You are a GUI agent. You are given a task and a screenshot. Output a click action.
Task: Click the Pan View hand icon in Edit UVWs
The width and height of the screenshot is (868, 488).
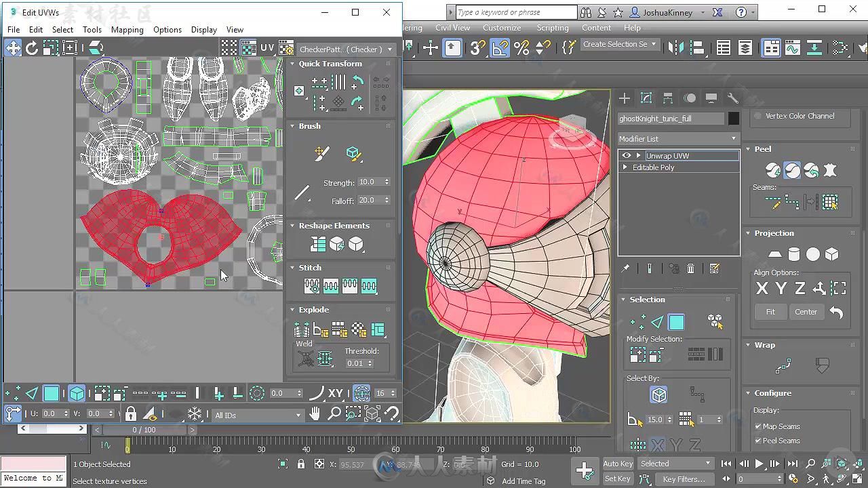[x=315, y=413]
